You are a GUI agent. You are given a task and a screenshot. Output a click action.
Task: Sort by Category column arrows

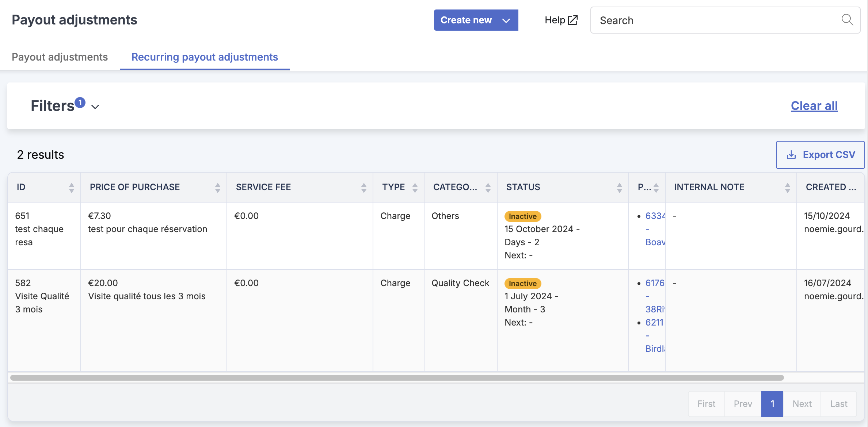pyautogui.click(x=488, y=188)
